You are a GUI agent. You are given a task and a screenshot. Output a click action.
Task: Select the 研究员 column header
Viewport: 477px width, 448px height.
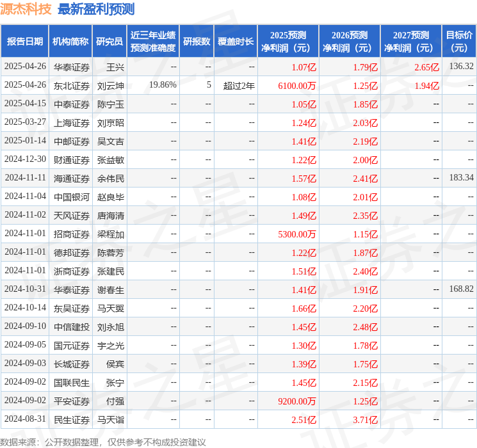click(x=109, y=42)
